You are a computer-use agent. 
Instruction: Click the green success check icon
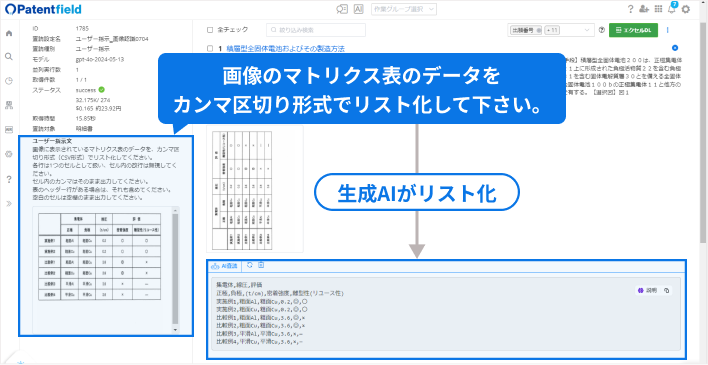[x=102, y=89]
